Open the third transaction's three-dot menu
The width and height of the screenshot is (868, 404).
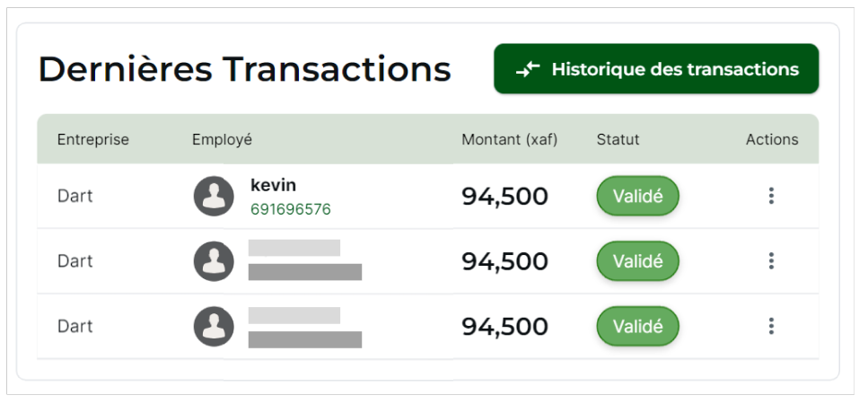pyautogui.click(x=771, y=327)
